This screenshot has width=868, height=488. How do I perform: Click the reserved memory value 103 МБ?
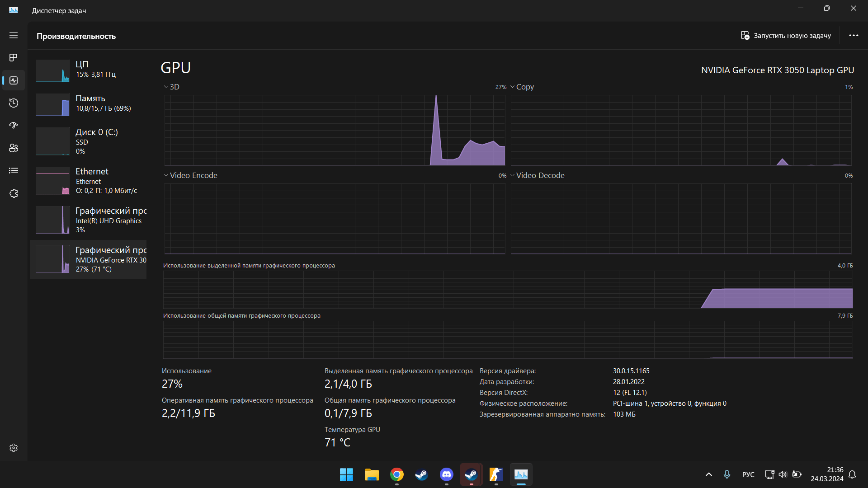(x=624, y=414)
